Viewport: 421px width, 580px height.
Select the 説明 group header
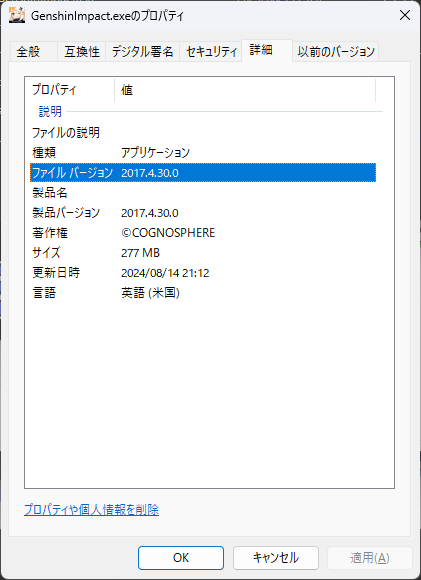(x=50, y=111)
